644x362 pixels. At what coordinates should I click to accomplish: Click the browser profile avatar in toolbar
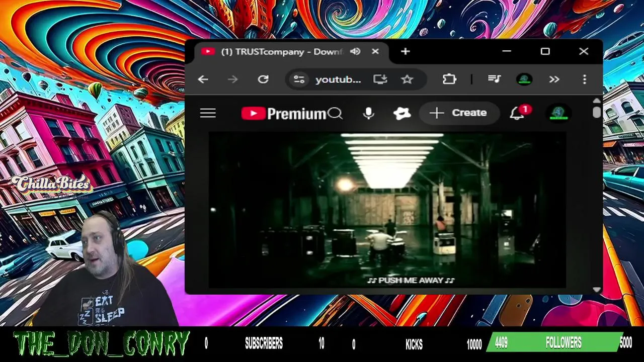coord(524,79)
